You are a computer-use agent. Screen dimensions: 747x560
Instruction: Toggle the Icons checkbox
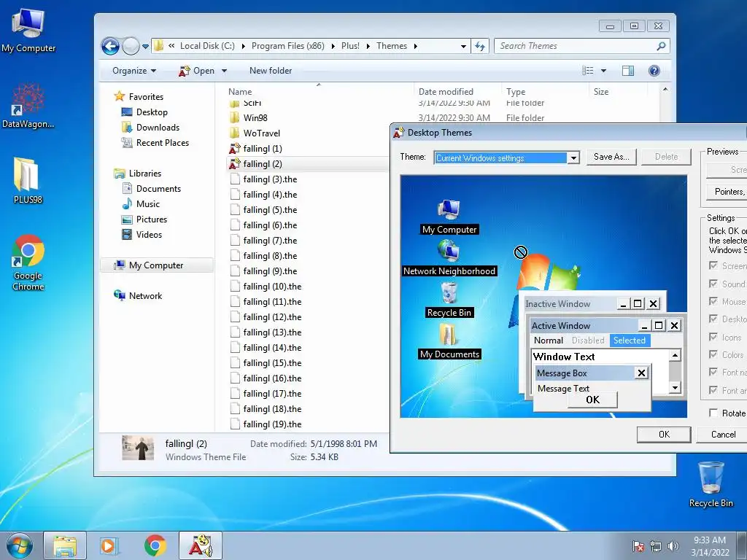pyautogui.click(x=713, y=337)
